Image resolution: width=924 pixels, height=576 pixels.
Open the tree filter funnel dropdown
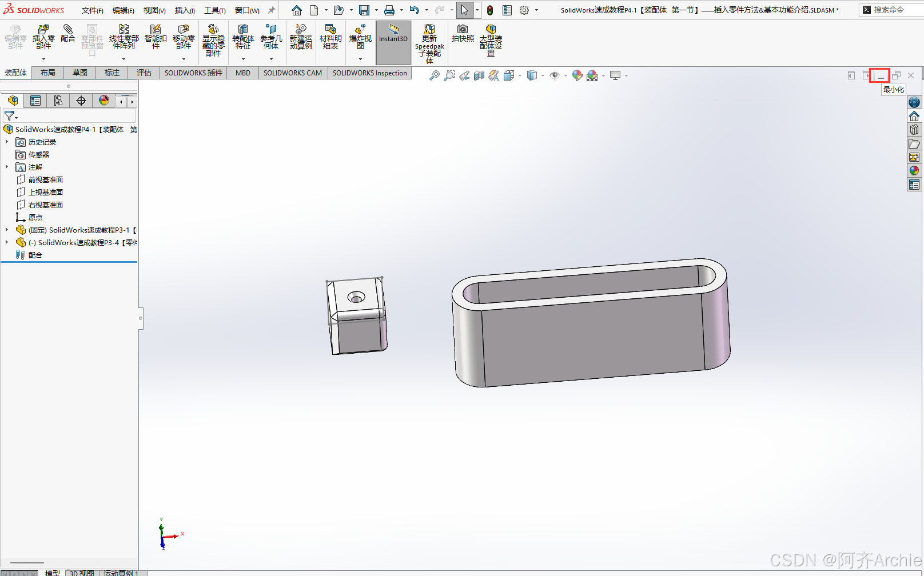pyautogui.click(x=11, y=116)
